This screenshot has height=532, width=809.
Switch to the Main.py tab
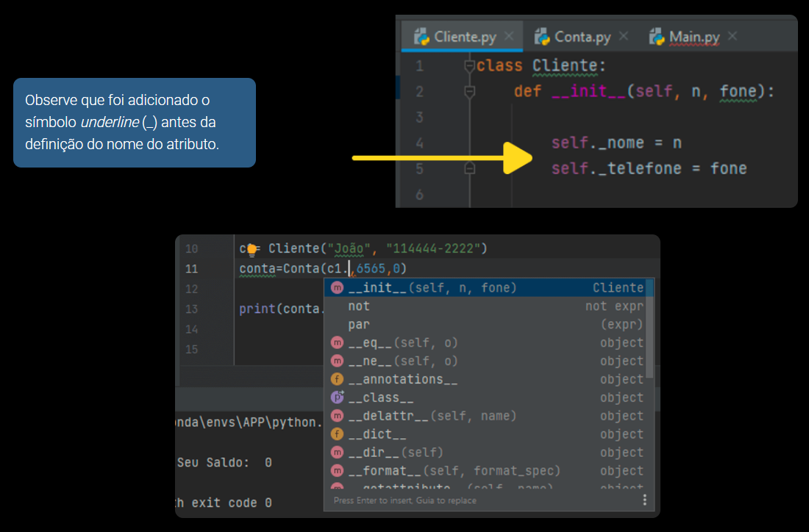pos(694,37)
